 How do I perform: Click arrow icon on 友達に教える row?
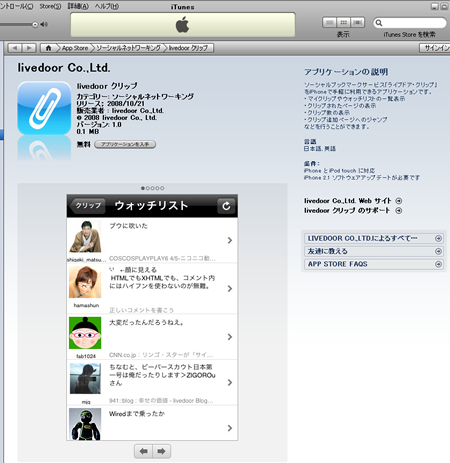(439, 251)
